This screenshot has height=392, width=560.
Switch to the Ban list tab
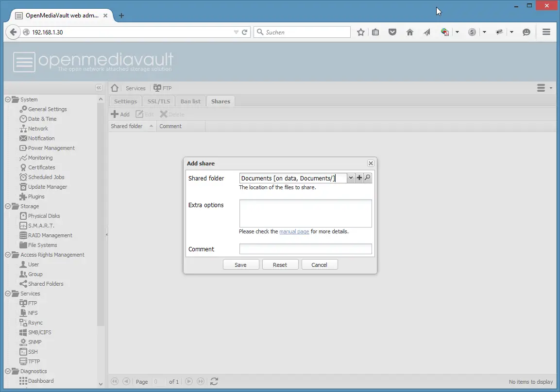190,101
